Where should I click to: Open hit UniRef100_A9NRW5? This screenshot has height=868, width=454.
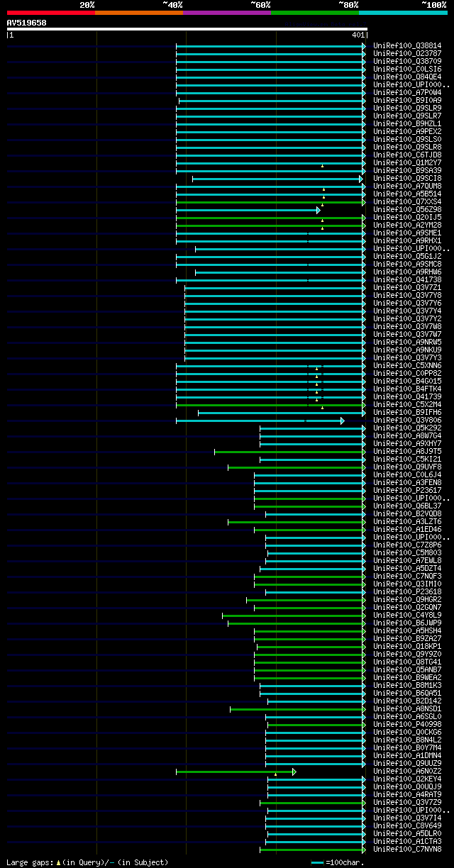tap(407, 343)
